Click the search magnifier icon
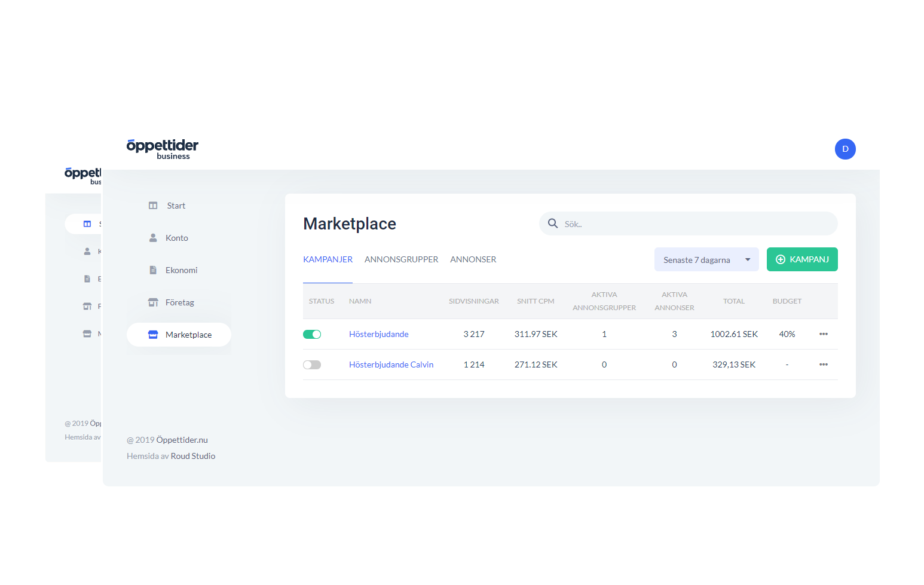The height and width of the screenshot is (585, 924). (x=553, y=223)
